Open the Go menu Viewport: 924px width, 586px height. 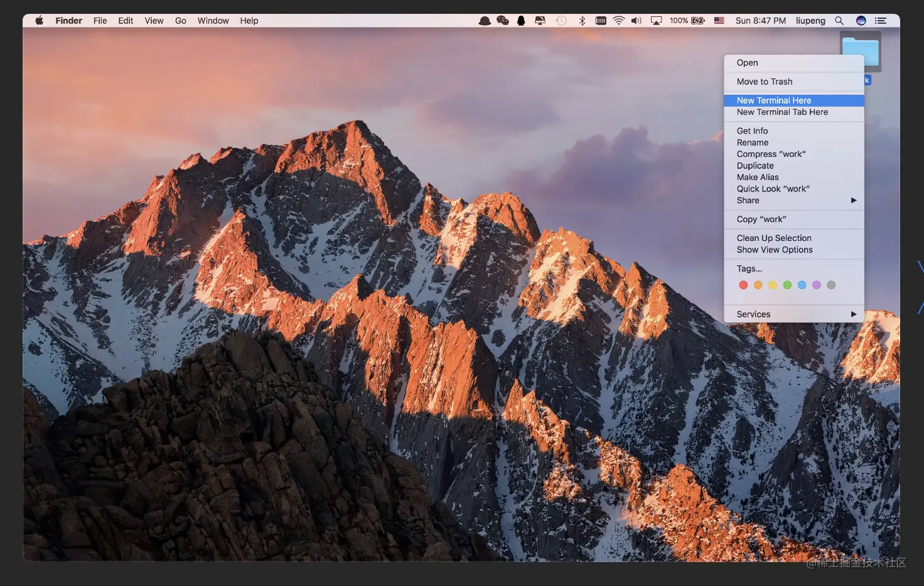[181, 21]
